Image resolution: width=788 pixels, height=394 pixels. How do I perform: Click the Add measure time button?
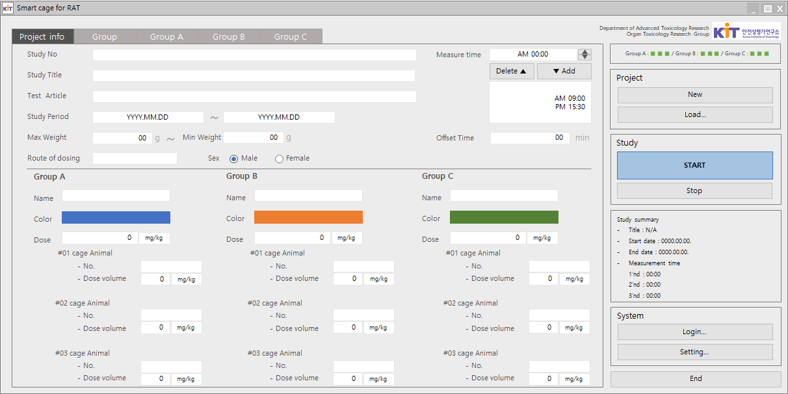[564, 71]
